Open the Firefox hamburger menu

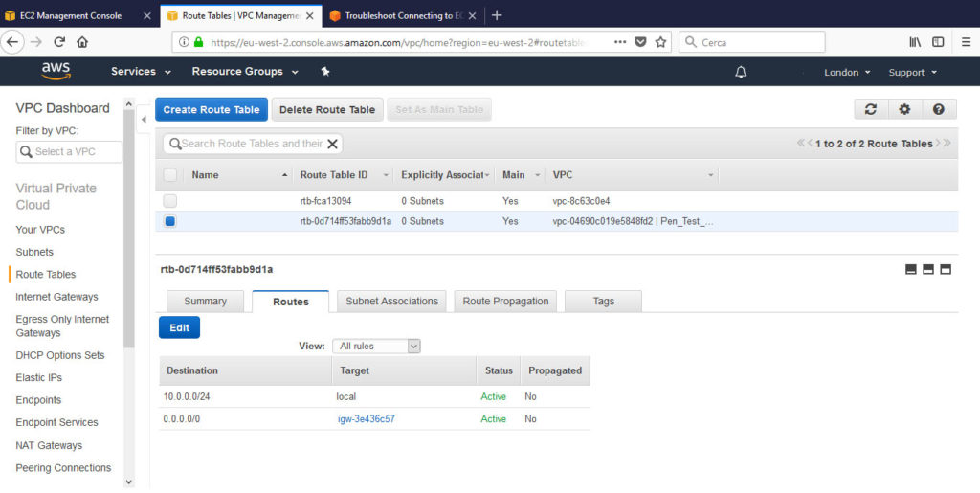(x=966, y=42)
